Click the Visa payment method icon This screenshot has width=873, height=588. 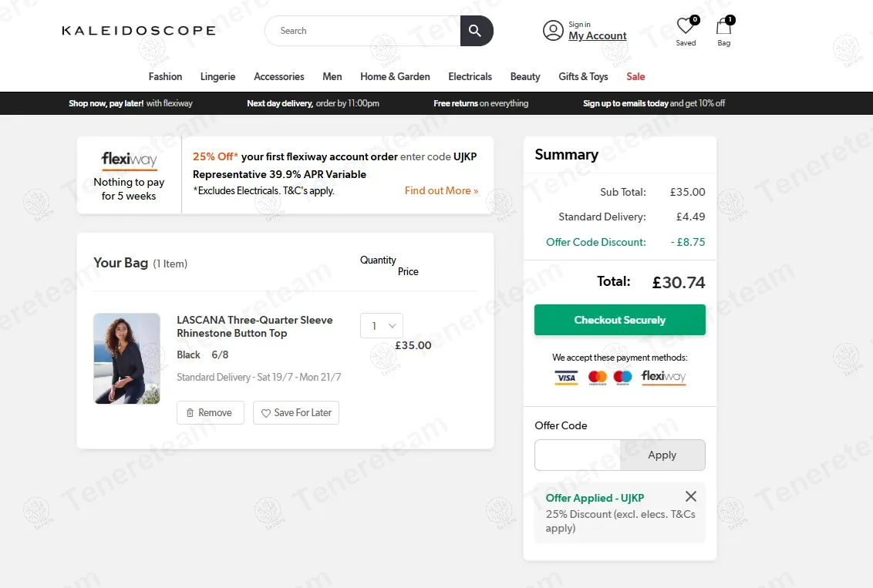click(566, 378)
